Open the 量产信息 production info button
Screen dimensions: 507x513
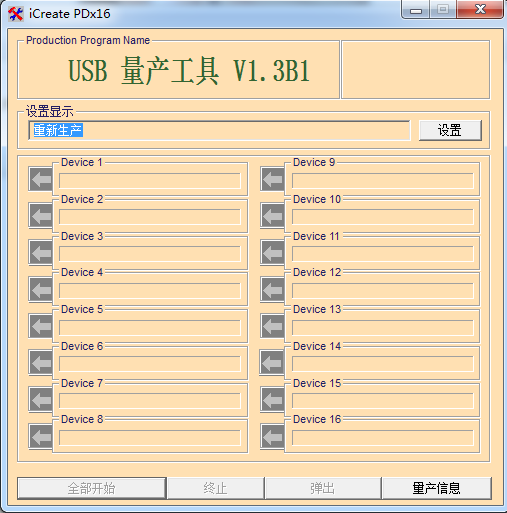click(437, 488)
